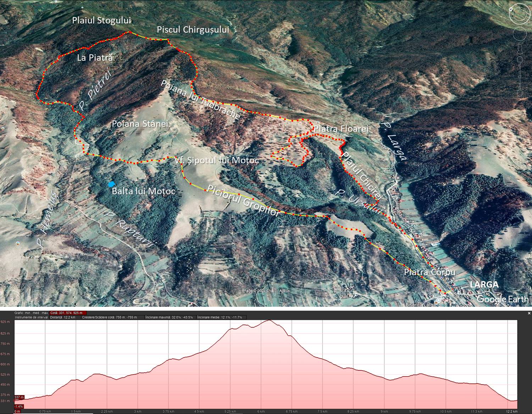Image resolution: width=532 pixels, height=414 pixels.
Task: Click the blue Balta lui Moțoc pond marker
Action: [x=111, y=184]
